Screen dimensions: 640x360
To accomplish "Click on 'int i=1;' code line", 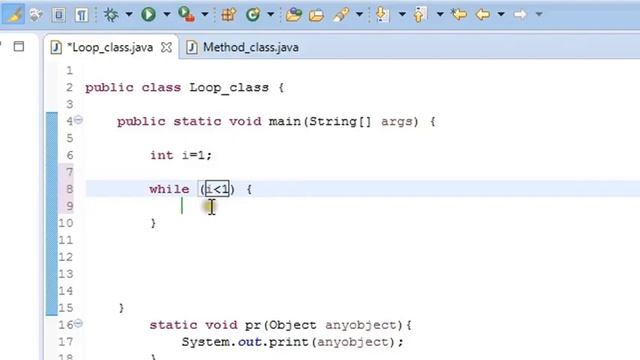I will tap(181, 156).
